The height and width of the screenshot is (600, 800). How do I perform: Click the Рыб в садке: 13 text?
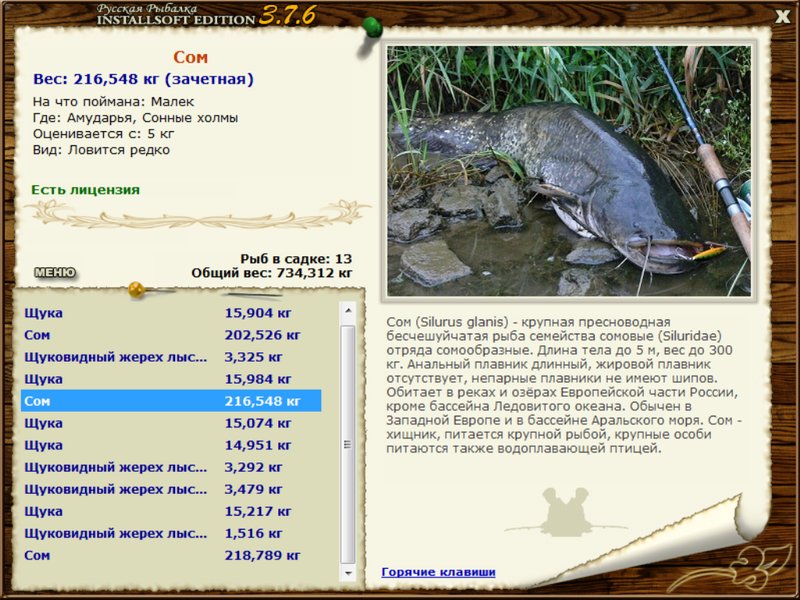296,258
